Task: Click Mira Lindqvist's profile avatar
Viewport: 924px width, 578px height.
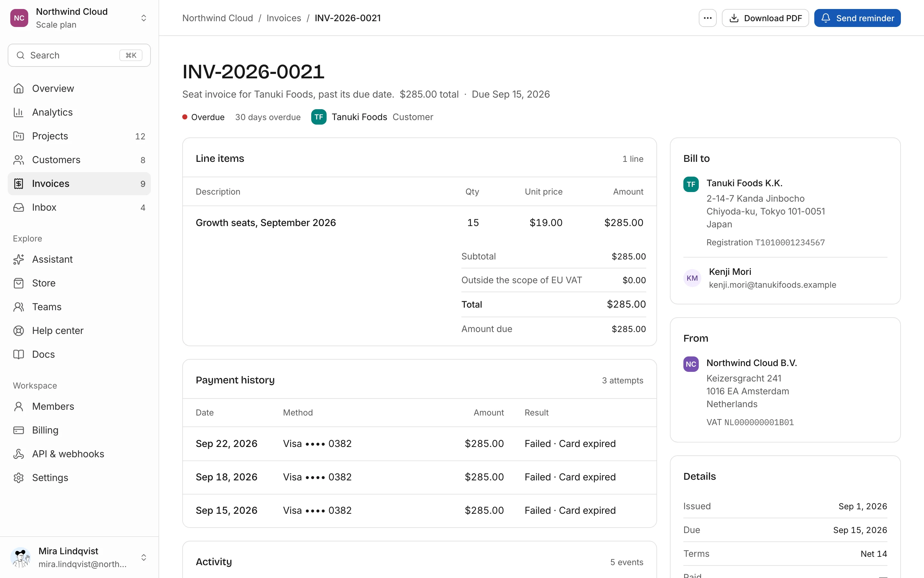Action: pyautogui.click(x=21, y=557)
